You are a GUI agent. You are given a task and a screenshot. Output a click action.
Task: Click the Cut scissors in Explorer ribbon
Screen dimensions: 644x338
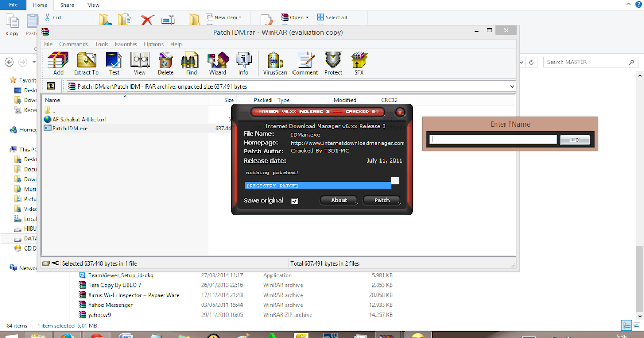(48, 17)
